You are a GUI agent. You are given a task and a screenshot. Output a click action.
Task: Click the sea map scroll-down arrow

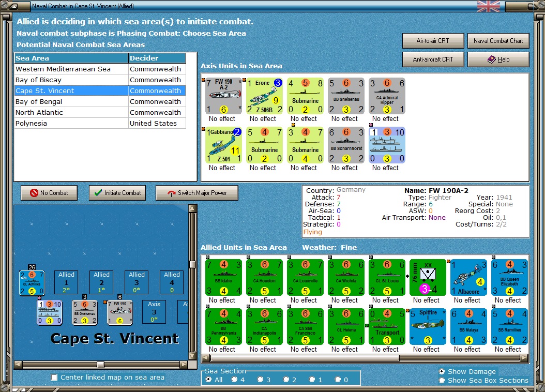click(x=192, y=356)
